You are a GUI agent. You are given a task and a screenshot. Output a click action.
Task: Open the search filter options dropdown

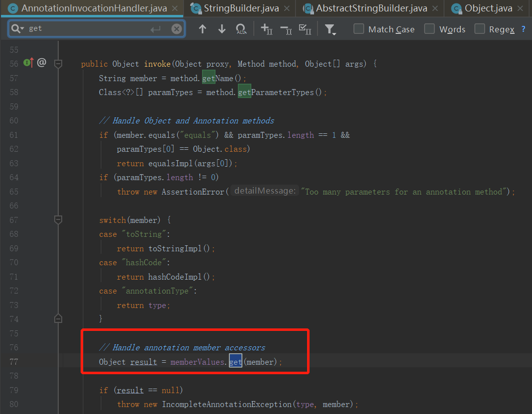330,30
